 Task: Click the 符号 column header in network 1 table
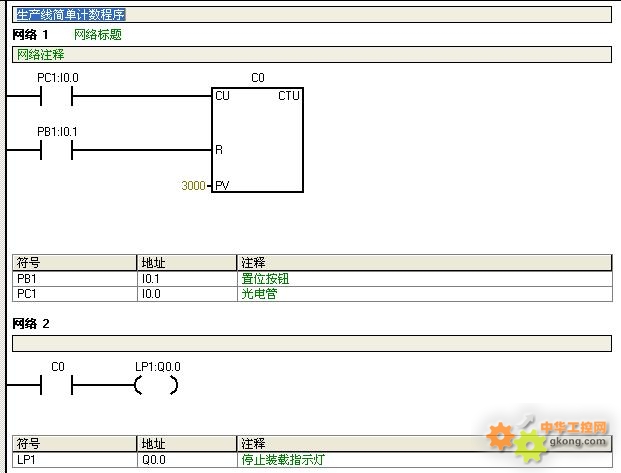(x=74, y=263)
